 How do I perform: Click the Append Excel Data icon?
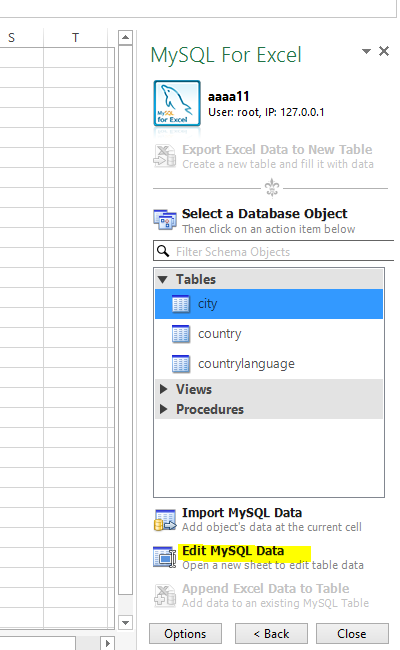pyautogui.click(x=165, y=596)
